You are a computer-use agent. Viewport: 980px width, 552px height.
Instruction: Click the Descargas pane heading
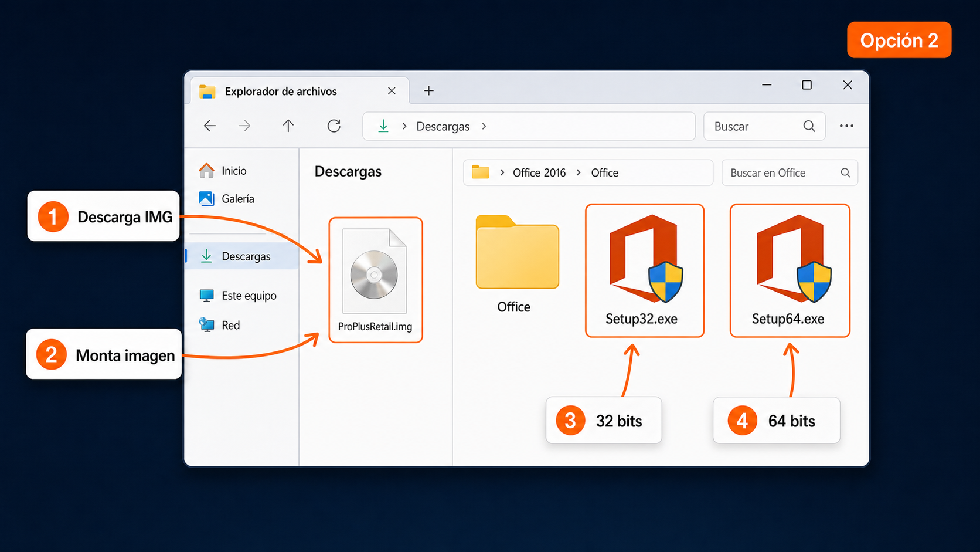tap(348, 172)
